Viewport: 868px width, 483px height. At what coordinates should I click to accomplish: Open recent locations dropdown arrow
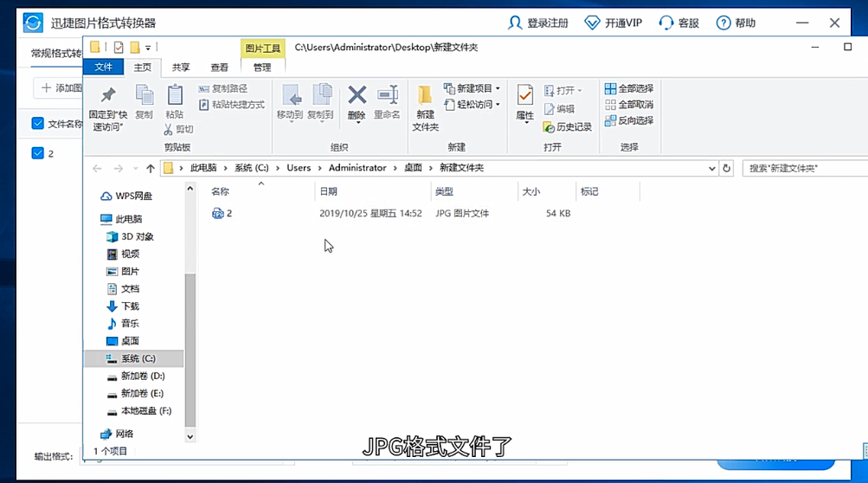135,169
